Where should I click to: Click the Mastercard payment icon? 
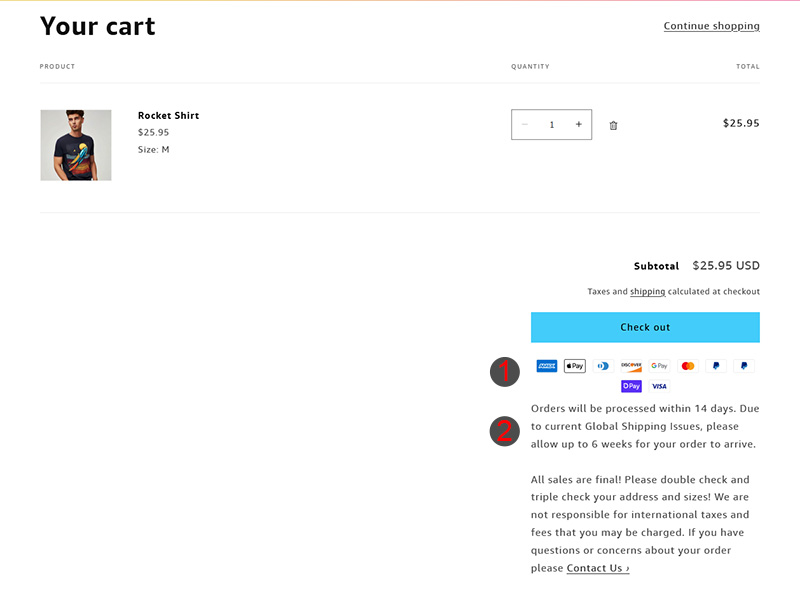[687, 365]
